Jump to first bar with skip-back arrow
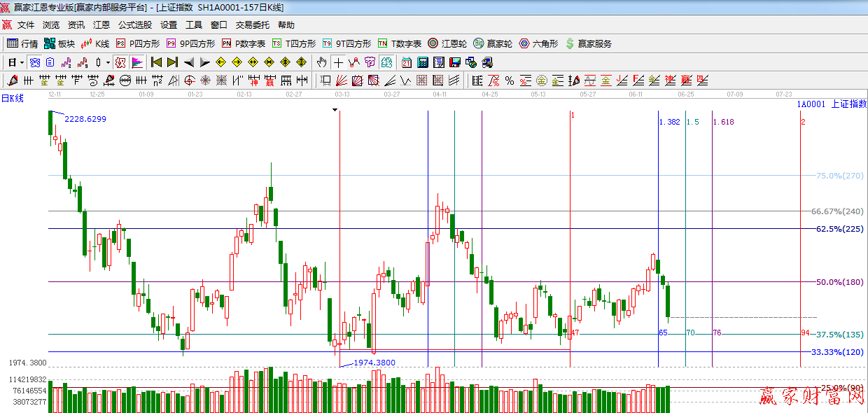868x413 pixels. click(x=156, y=62)
